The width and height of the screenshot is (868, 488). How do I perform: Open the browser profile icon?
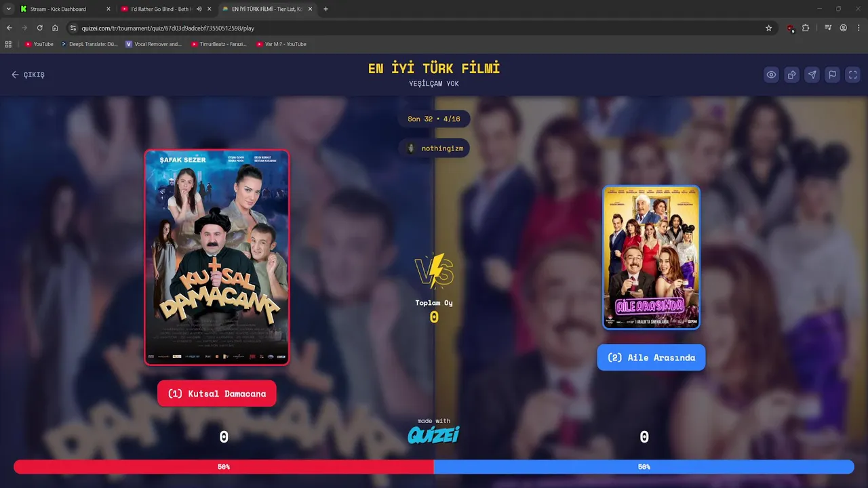click(x=844, y=28)
